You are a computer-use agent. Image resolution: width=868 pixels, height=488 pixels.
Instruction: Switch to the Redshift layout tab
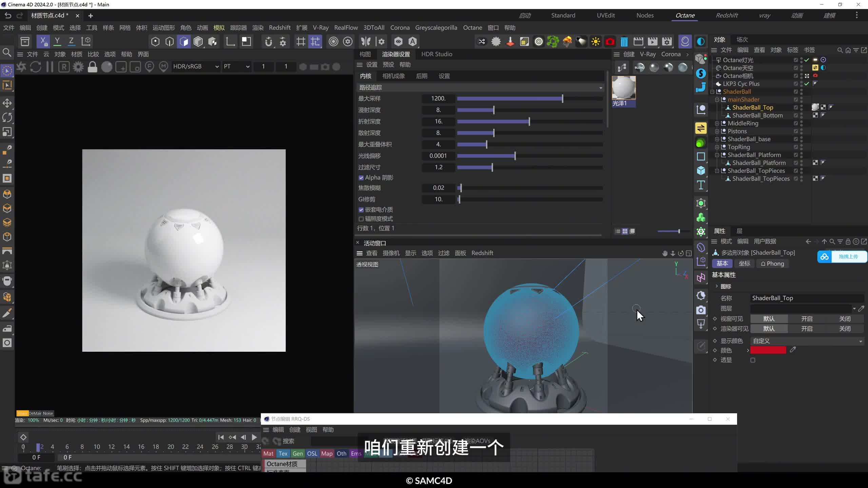(x=727, y=16)
